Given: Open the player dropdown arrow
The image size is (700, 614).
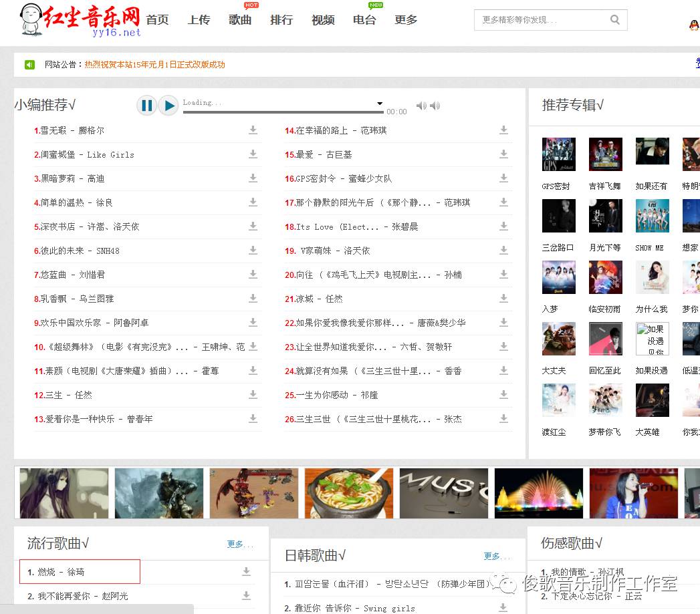Looking at the screenshot, I should coord(380,104).
